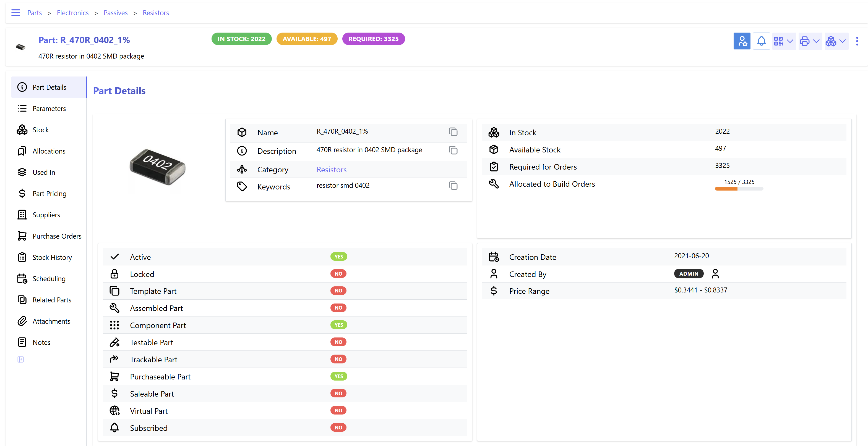Switch to the Stock History panel
This screenshot has width=868, height=446.
pyautogui.click(x=52, y=257)
